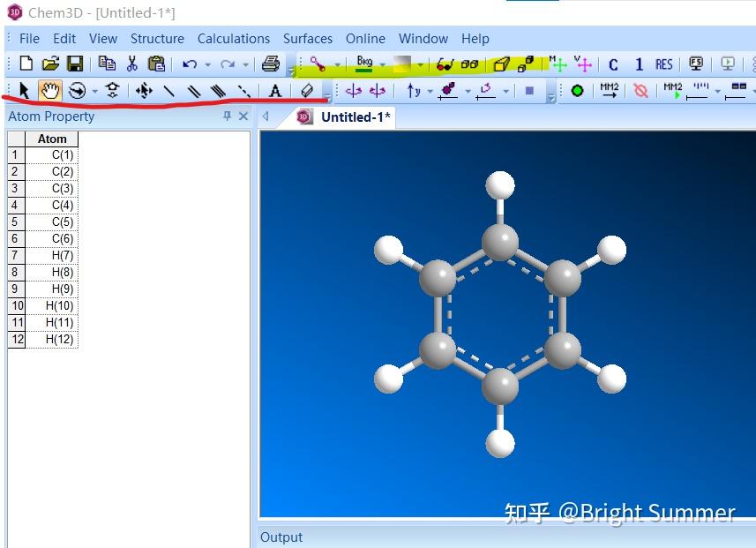Stop calculation with the red stop icon
This screenshot has width=756, height=548.
[x=641, y=89]
